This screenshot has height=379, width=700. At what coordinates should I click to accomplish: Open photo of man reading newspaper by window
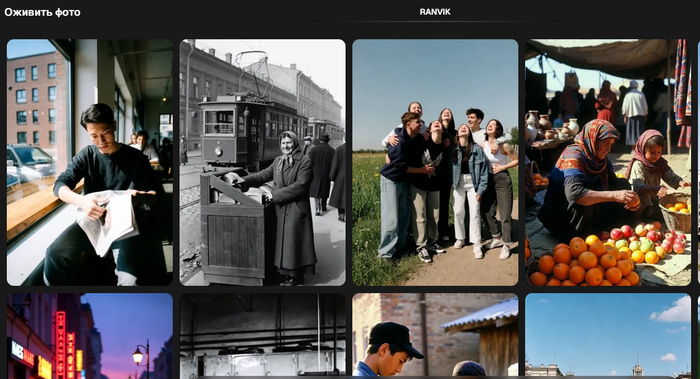click(x=90, y=162)
